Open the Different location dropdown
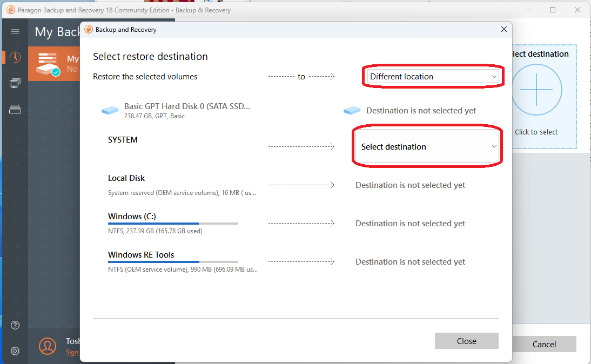The height and width of the screenshot is (364, 591). click(433, 77)
